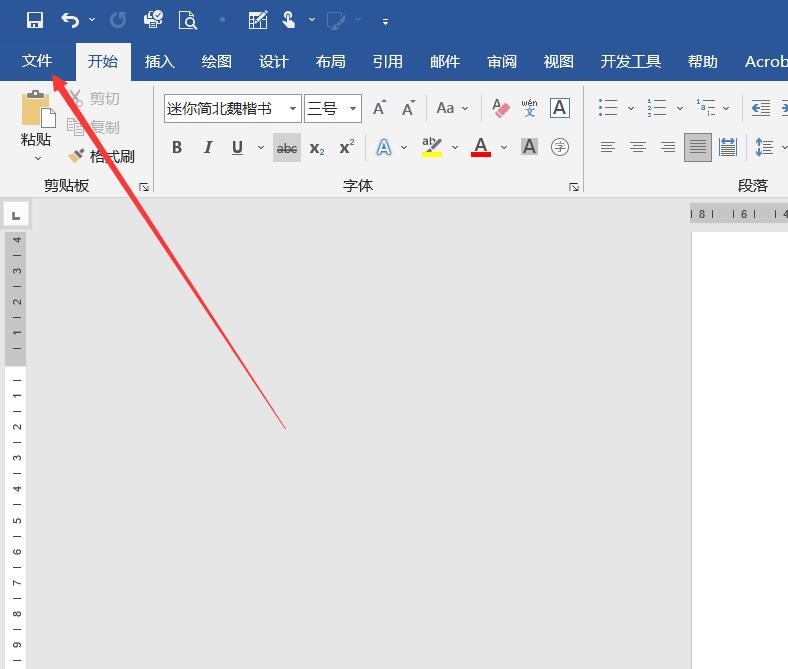Click the 格式刷 format painter button
The width and height of the screenshot is (788, 669).
(x=102, y=156)
